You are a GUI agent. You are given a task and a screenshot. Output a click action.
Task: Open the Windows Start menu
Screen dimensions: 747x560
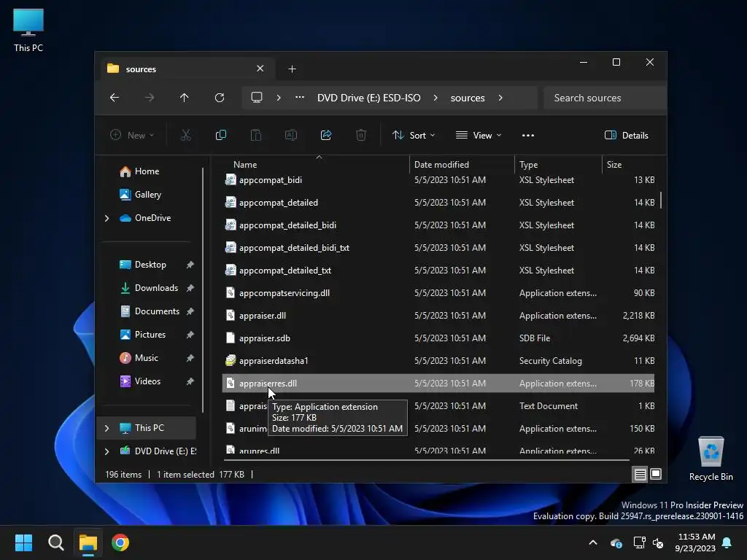pos(23,542)
